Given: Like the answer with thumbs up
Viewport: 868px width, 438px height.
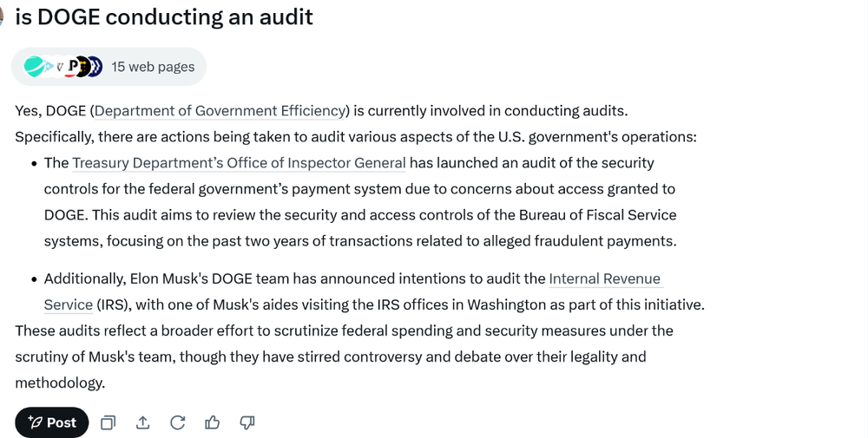Looking at the screenshot, I should [213, 422].
